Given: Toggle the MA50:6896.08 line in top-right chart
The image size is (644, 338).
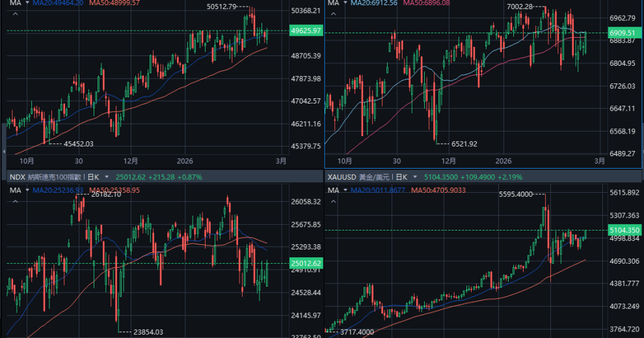Looking at the screenshot, I should coord(427,3).
